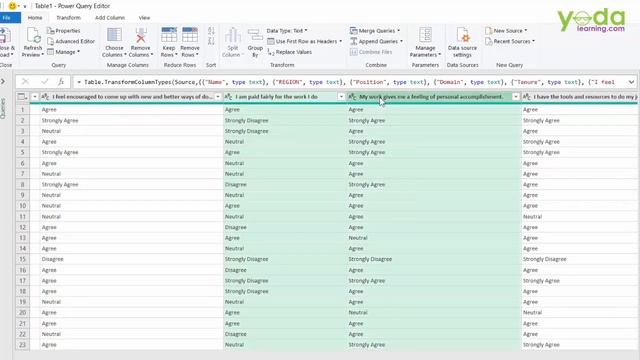Click the Split Column icon
This screenshot has width=640, height=360.
233,36
